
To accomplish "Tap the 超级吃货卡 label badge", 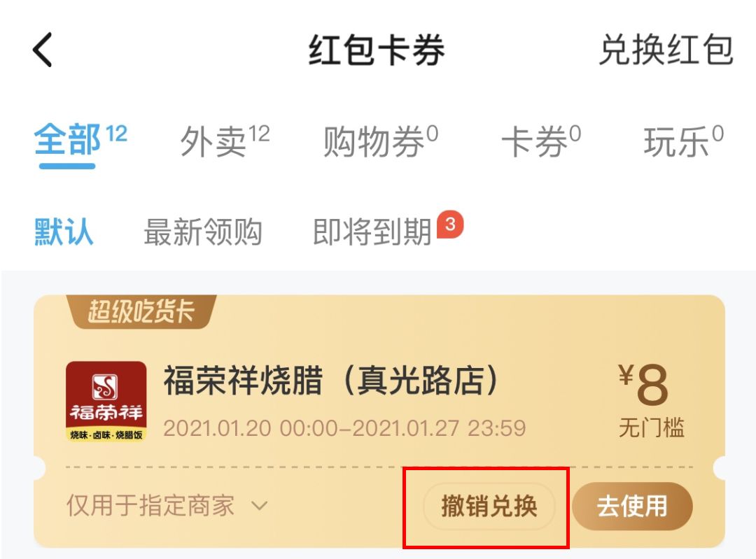I will (x=141, y=311).
